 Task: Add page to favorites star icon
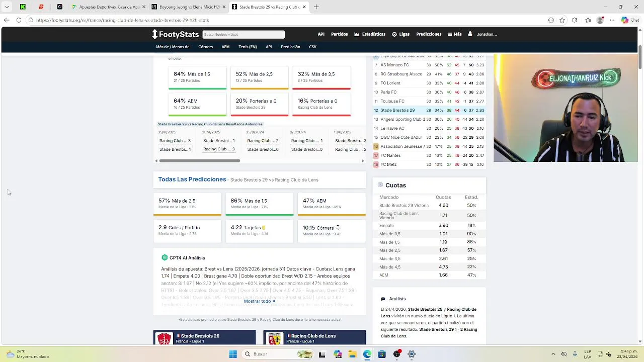[x=562, y=20]
